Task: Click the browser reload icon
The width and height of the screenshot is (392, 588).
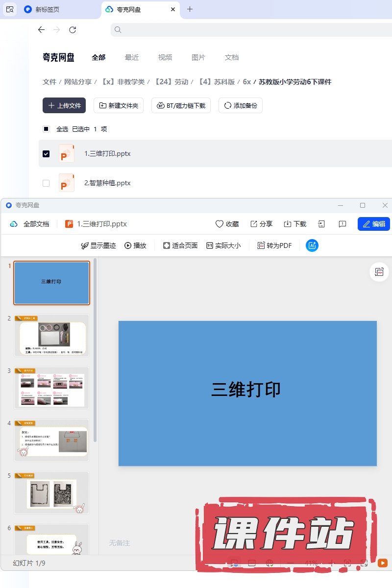Action: (73, 30)
